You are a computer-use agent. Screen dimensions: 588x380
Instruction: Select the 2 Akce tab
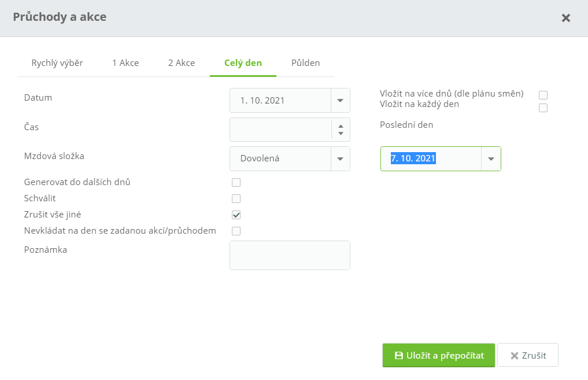tap(182, 63)
